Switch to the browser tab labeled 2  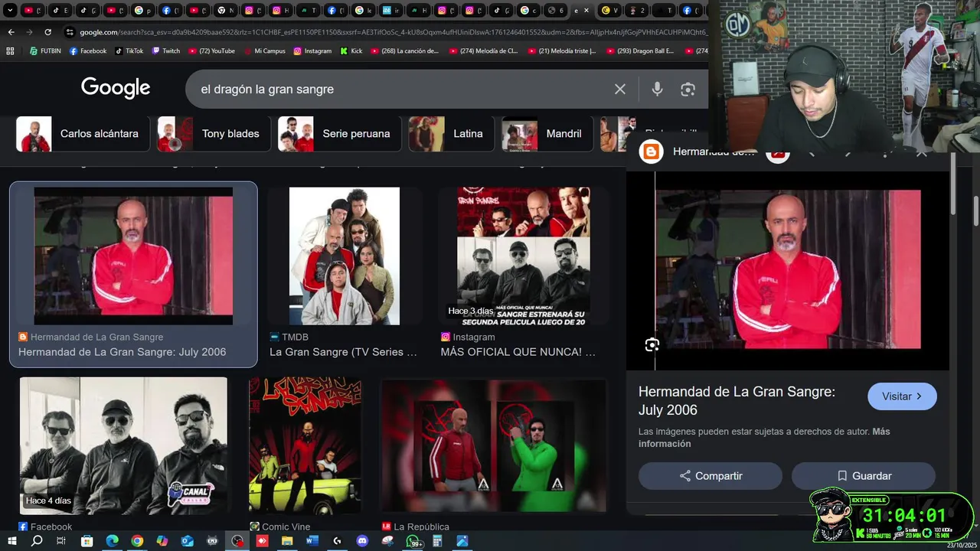coord(637,11)
